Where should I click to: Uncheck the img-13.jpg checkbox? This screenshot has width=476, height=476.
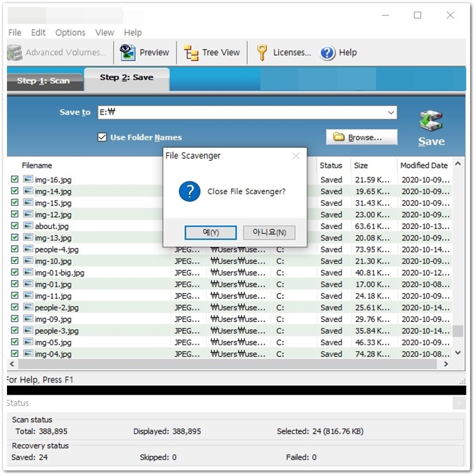point(14,237)
